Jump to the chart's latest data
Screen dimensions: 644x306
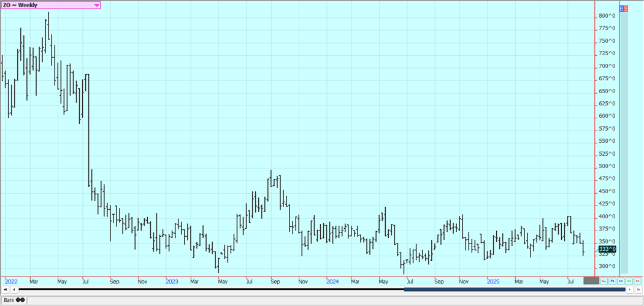pos(638,289)
